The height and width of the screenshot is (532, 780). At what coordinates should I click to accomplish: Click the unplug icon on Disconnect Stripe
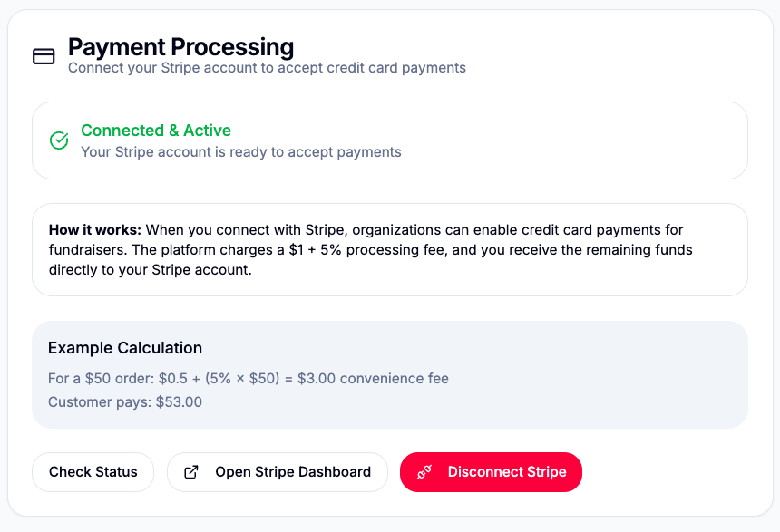click(x=424, y=472)
